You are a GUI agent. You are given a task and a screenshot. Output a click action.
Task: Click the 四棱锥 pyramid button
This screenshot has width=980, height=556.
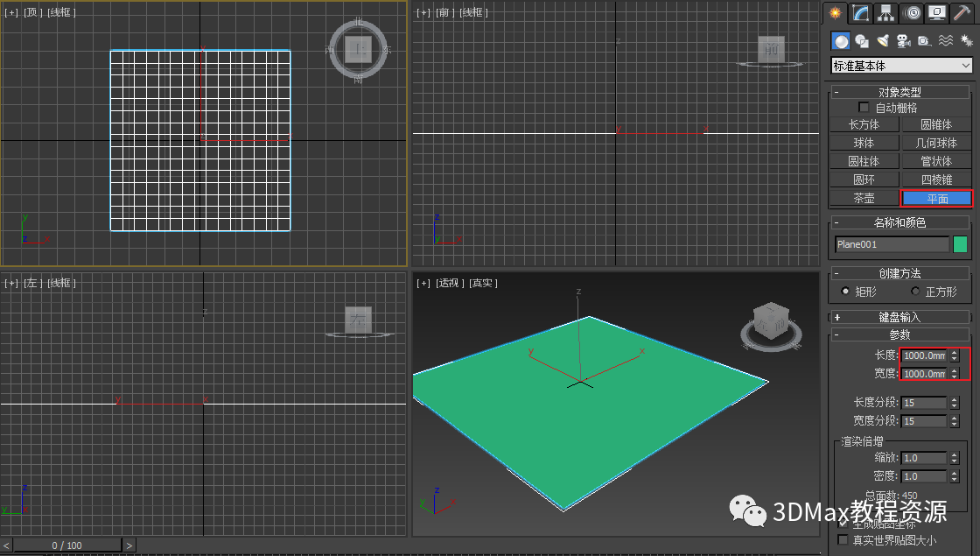936,179
